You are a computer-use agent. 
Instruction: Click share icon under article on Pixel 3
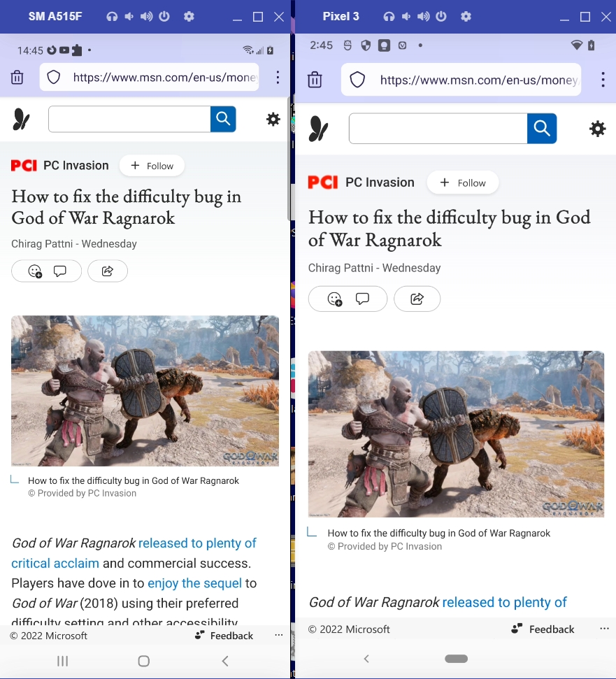point(417,299)
